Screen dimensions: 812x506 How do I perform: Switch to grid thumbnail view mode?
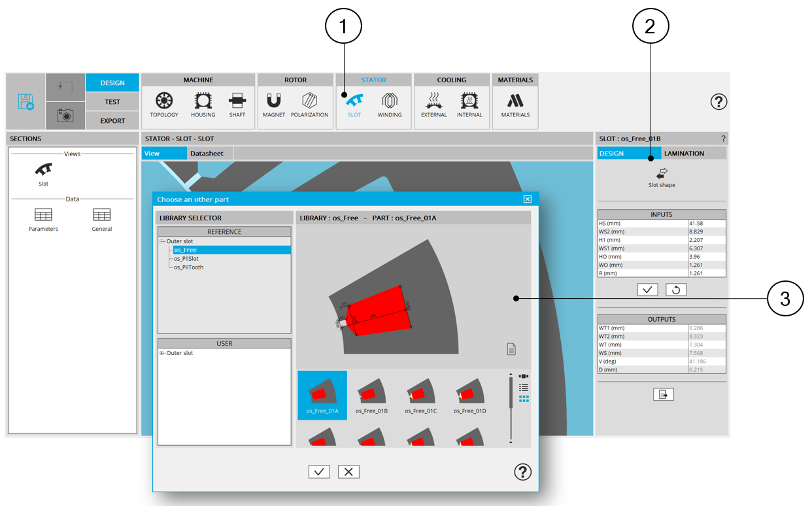[x=524, y=398]
